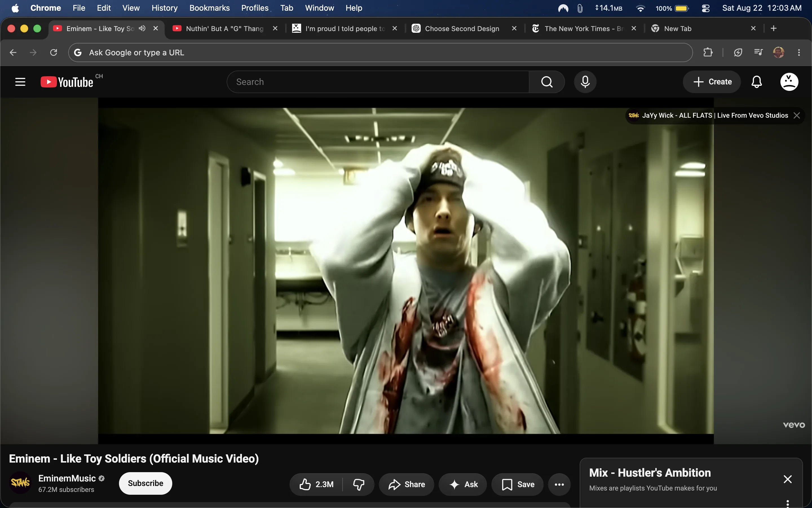812x508 pixels.
Task: Open the YouTube guide hamburger menu
Action: coord(20,82)
